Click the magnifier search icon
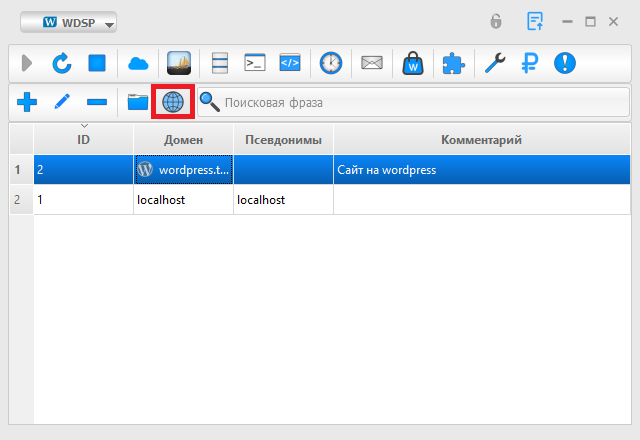 coord(209,102)
